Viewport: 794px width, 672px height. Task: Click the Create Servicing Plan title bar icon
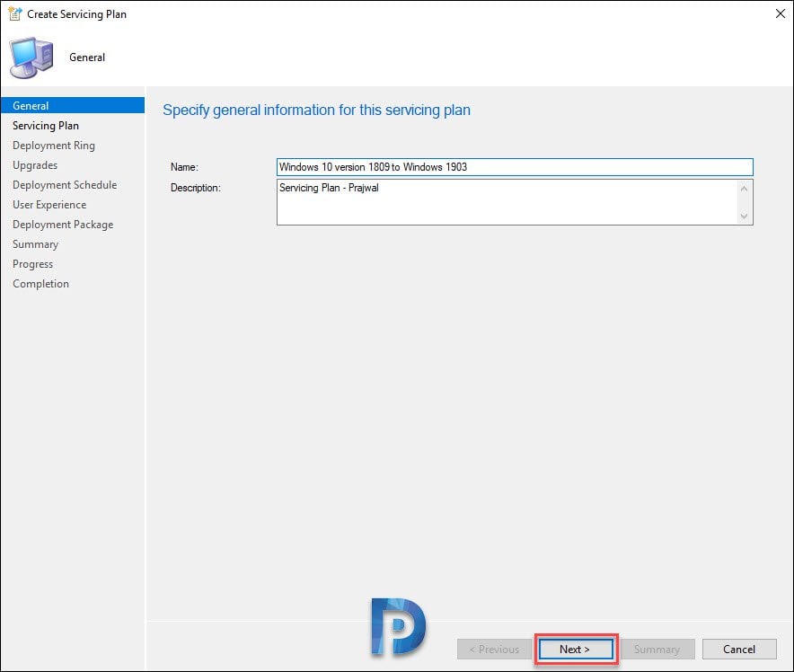coord(14,14)
